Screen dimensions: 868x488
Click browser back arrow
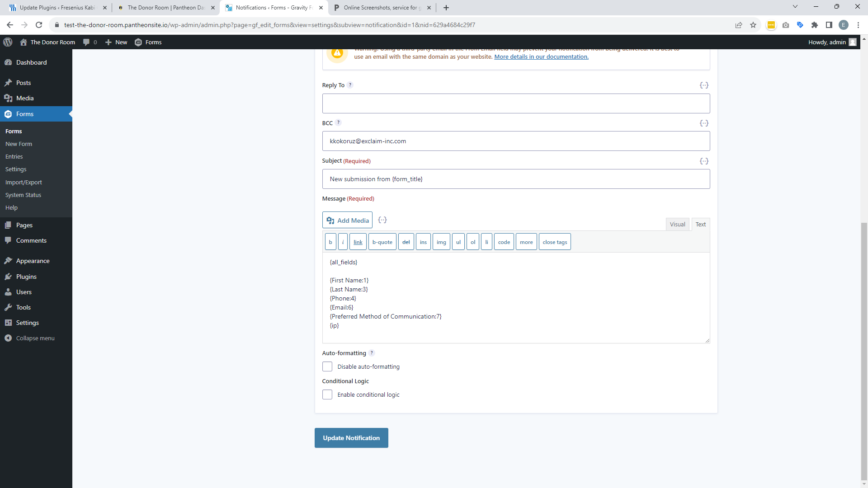[10, 25]
